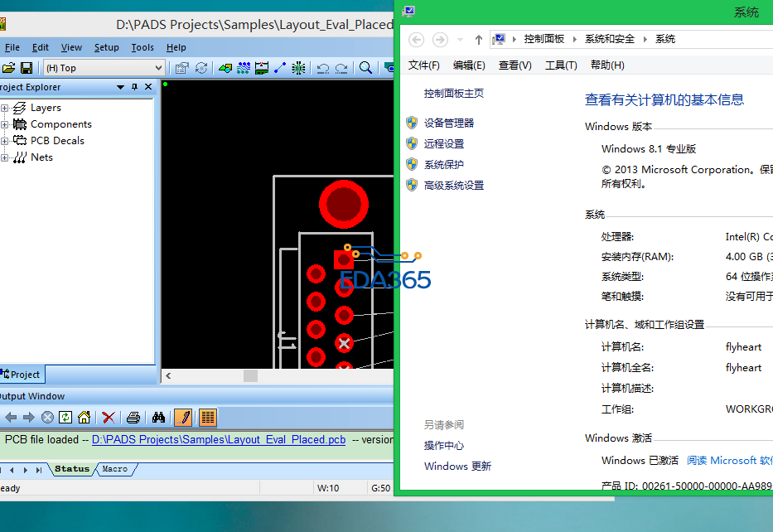Switch to the Macro tab
Screen dimensions: 773x532
(114, 468)
